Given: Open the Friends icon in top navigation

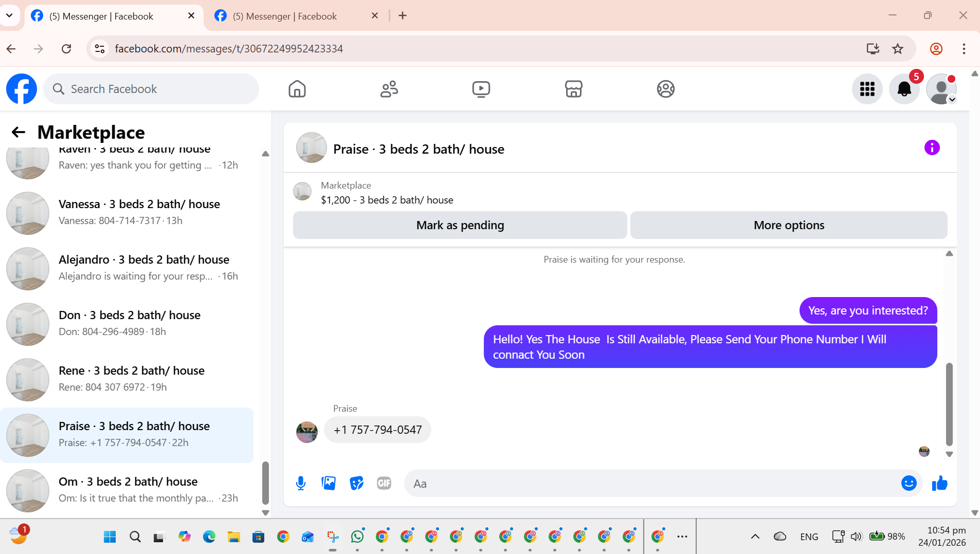Looking at the screenshot, I should [x=389, y=89].
